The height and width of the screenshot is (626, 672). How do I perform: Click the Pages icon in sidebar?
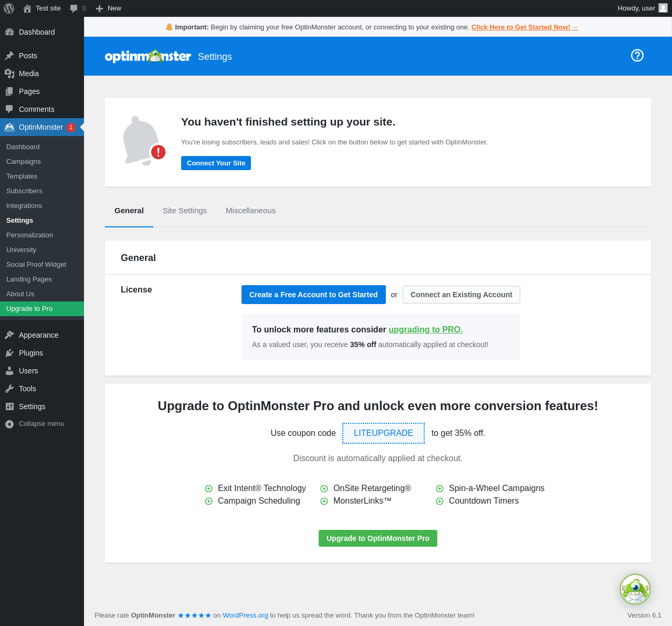click(9, 91)
